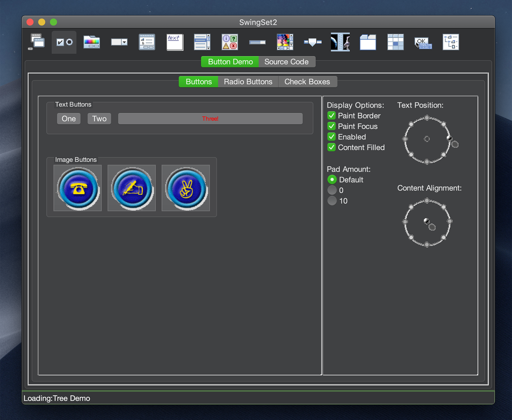
Task: Open the Tabbed Pane demo icon
Action: [x=368, y=42]
